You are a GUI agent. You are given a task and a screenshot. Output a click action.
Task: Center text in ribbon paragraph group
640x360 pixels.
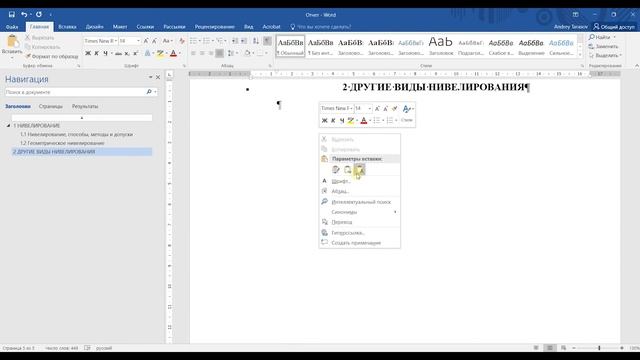[x=202, y=53]
